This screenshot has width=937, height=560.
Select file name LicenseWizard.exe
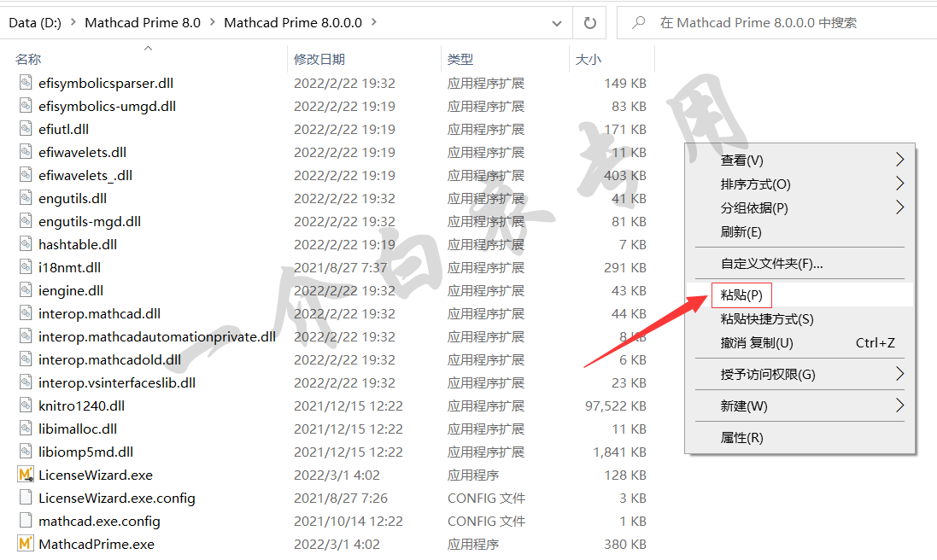(x=96, y=475)
